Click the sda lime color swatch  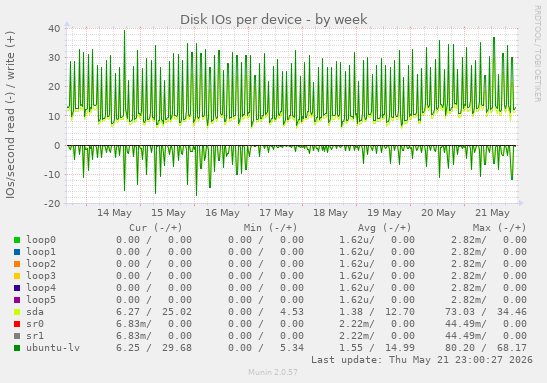point(17,312)
